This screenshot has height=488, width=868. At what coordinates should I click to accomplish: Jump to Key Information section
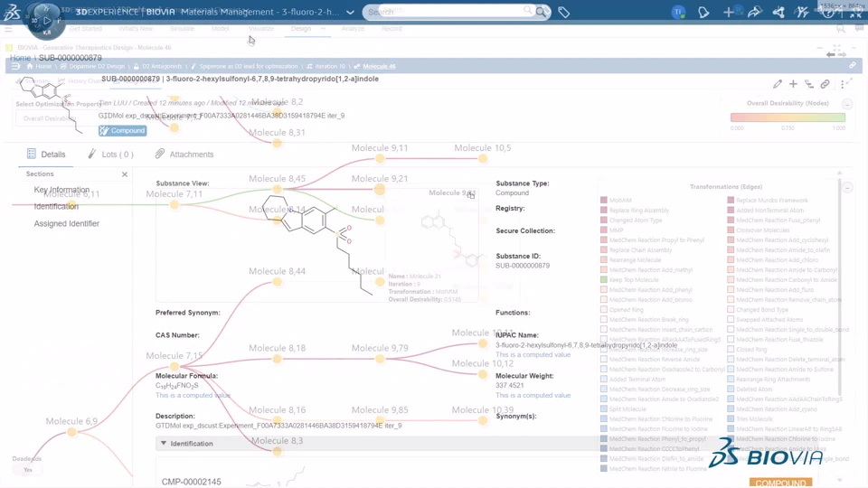pyautogui.click(x=61, y=190)
